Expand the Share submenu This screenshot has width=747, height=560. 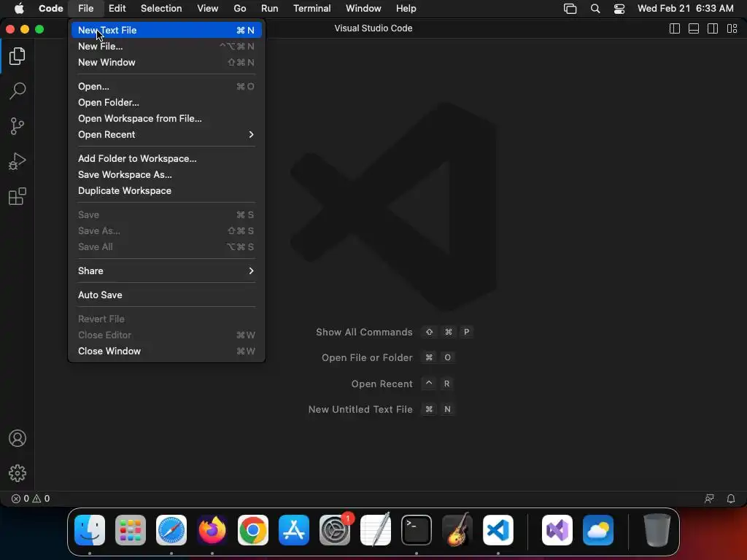(166, 271)
